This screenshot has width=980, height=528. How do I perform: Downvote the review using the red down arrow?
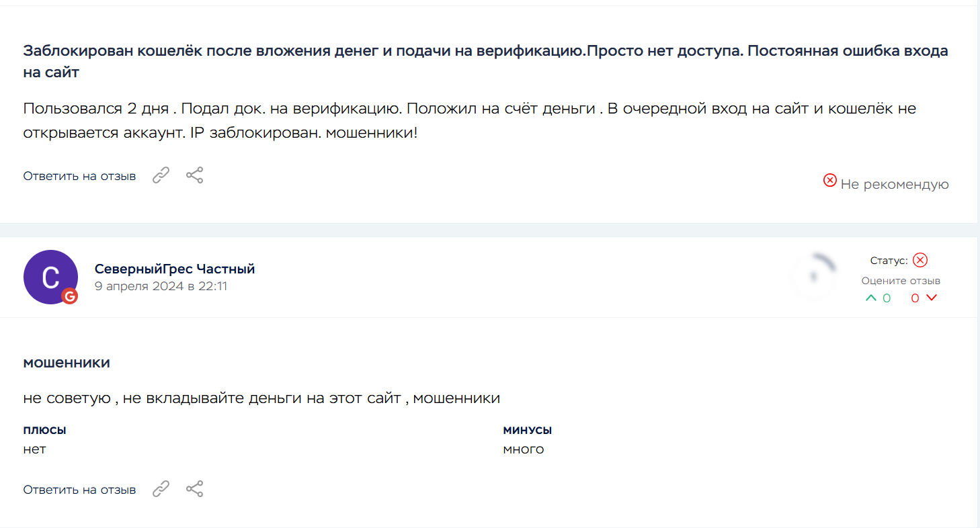932,298
